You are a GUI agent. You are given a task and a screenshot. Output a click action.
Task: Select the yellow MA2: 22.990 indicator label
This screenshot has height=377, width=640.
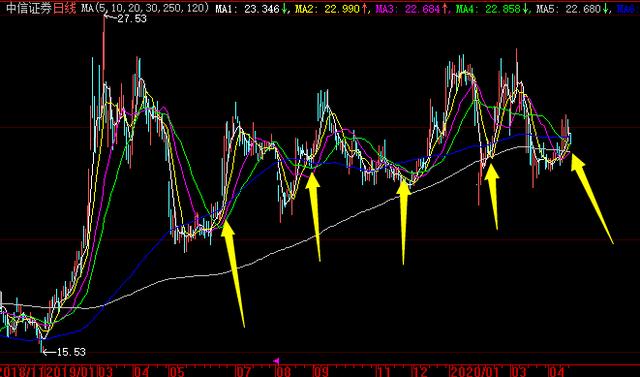pos(328,9)
